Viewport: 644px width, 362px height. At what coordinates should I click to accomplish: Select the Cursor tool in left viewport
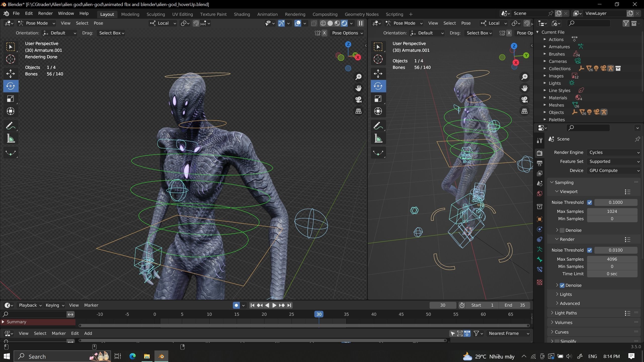tap(11, 59)
